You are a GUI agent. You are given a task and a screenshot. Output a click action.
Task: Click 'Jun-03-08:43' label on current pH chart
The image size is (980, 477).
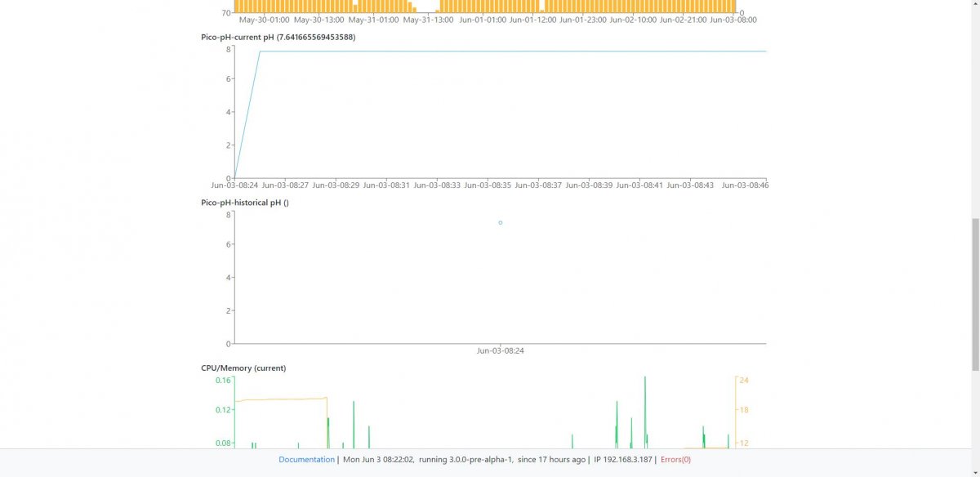690,185
